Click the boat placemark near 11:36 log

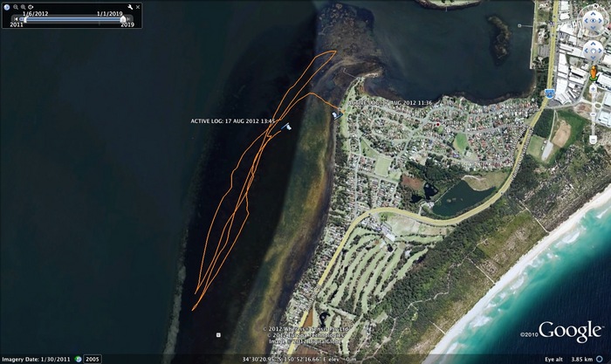click(x=336, y=114)
